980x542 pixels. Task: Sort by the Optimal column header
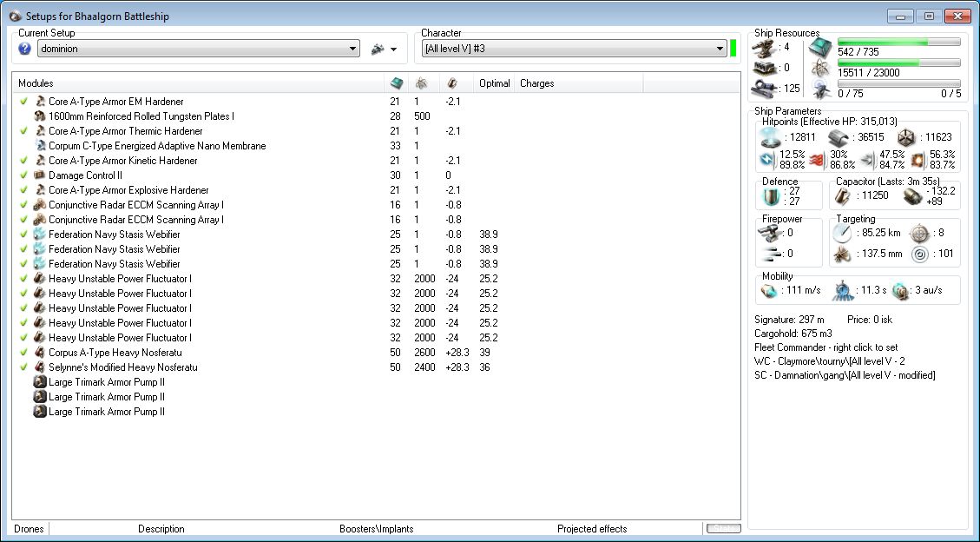pyautogui.click(x=495, y=83)
